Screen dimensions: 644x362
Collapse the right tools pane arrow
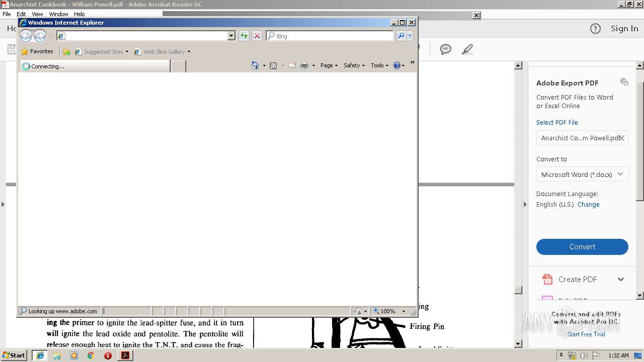coord(525,204)
